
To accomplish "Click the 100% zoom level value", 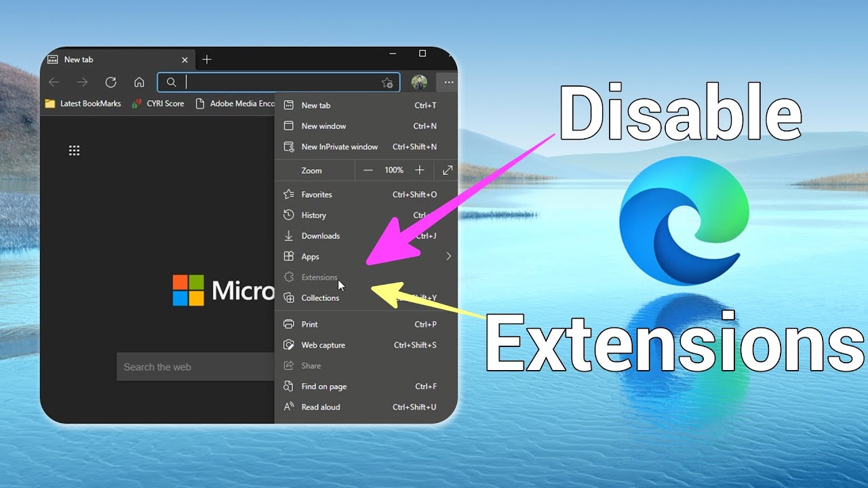I will coord(394,170).
